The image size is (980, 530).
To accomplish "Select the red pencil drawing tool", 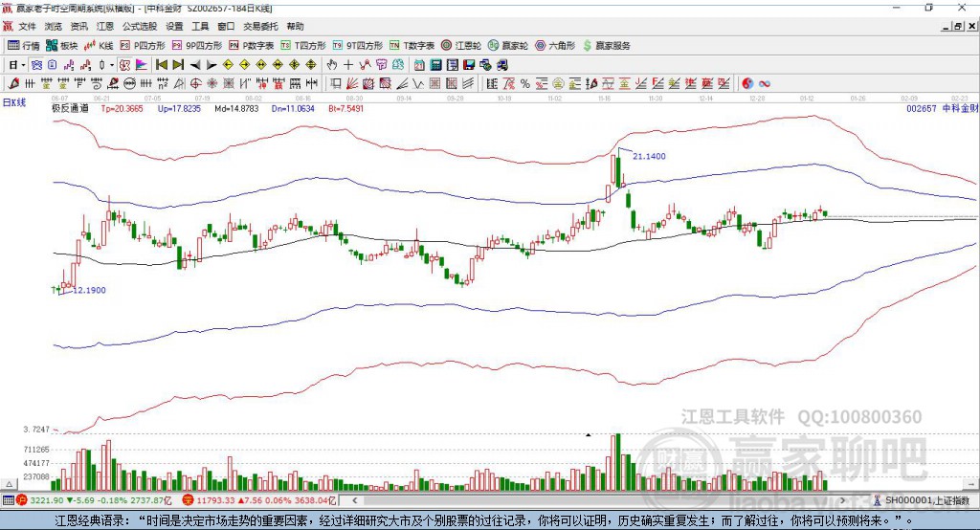I will point(13,84).
